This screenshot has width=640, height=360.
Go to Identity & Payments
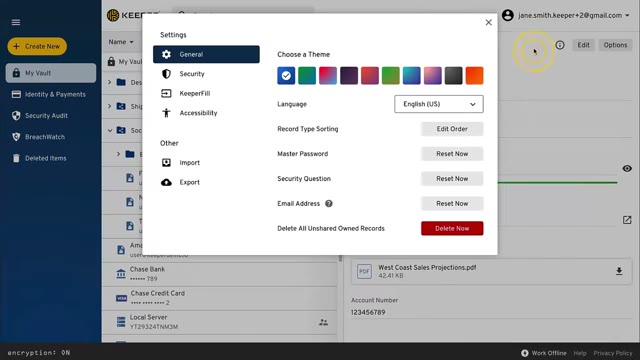pyautogui.click(x=51, y=94)
